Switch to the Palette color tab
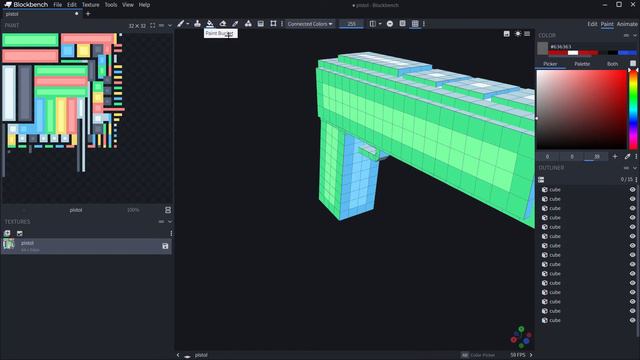The width and height of the screenshot is (640, 360). click(582, 64)
